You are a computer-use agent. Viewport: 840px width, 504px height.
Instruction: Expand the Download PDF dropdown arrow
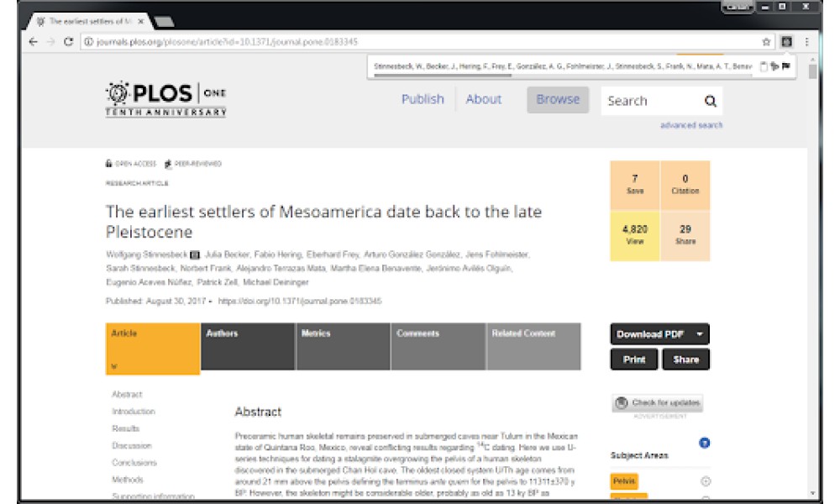[x=700, y=334]
